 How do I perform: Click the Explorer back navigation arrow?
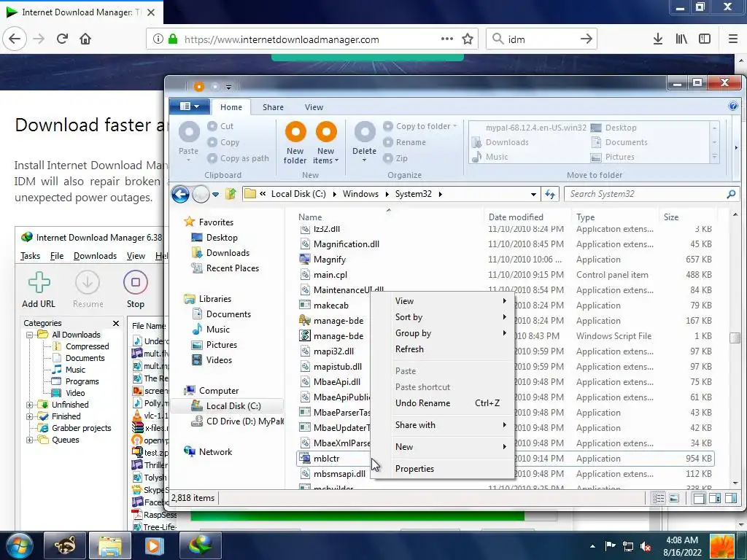(x=181, y=194)
